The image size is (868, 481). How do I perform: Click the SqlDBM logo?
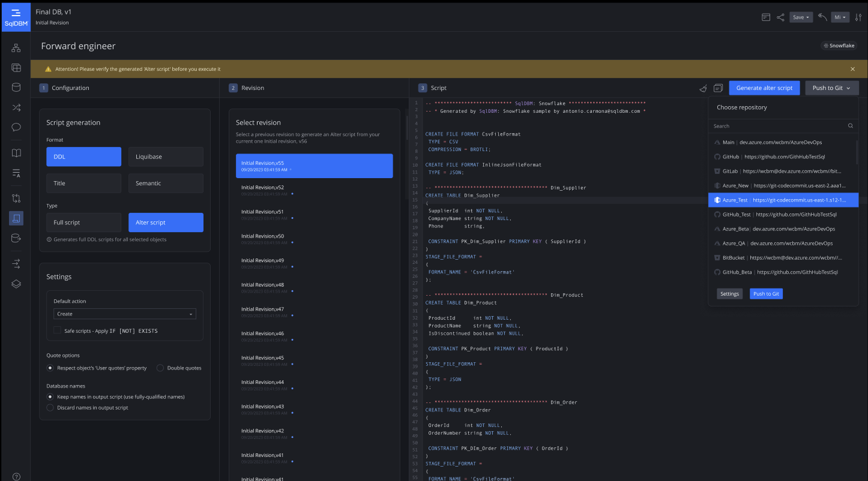[16, 17]
